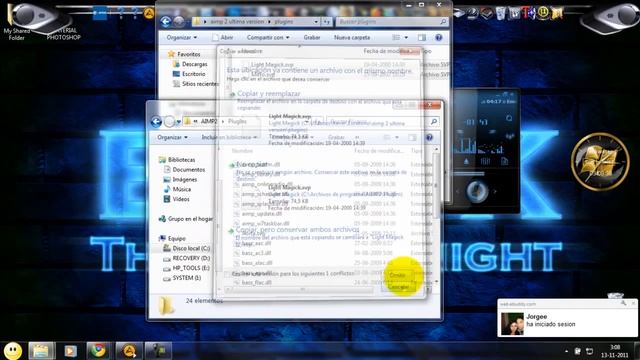Open the My Shared Folder desktop icon
The image size is (640, 360).
[x=18, y=22]
